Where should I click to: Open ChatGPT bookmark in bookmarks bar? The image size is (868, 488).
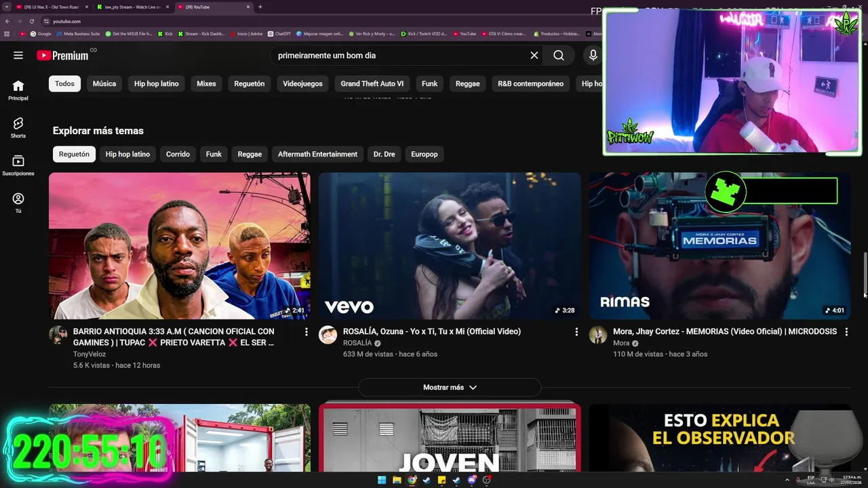279,33
